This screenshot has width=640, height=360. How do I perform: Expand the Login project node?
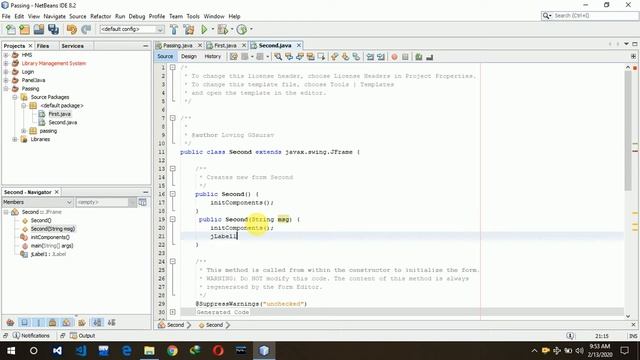[x=6, y=72]
